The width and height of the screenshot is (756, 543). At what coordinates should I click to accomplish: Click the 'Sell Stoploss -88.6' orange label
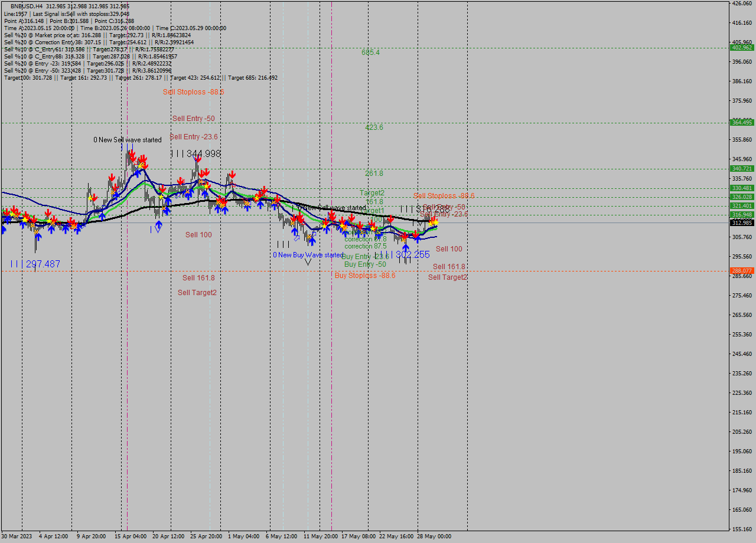[x=445, y=195]
